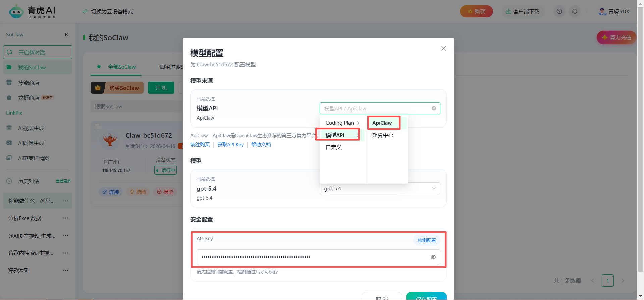
Task: Open the 分析Excel数据 conversation
Action: point(25,218)
